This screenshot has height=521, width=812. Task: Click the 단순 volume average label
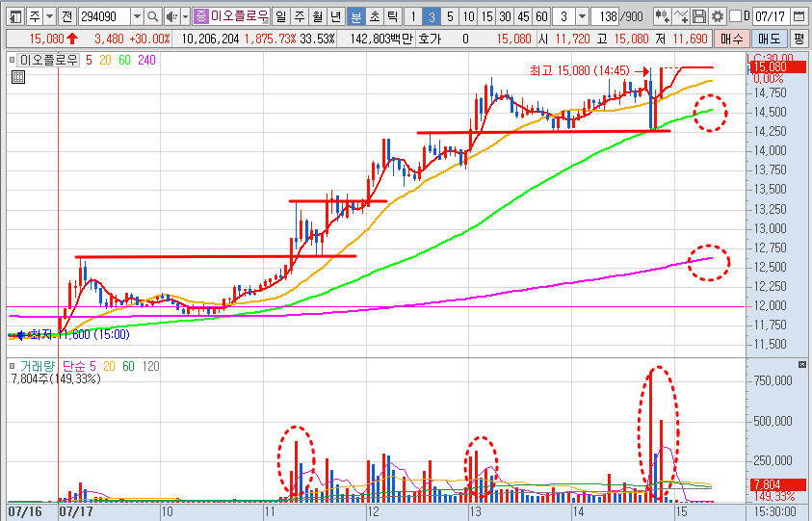[x=74, y=367]
